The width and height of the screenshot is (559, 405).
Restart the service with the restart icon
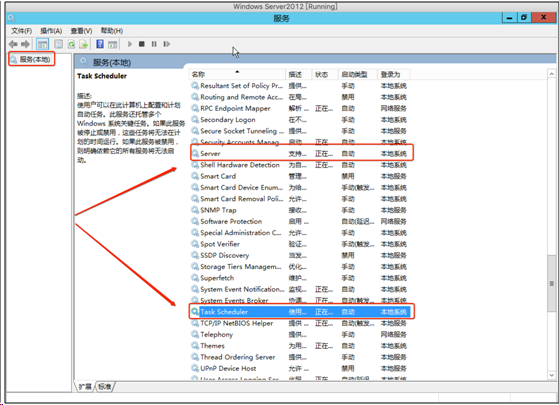166,44
